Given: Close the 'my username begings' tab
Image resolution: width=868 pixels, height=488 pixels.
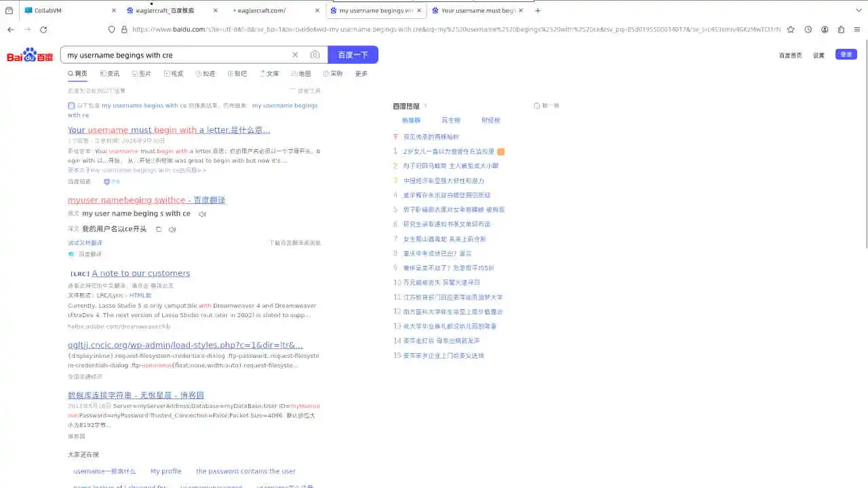Looking at the screenshot, I should tap(419, 10).
